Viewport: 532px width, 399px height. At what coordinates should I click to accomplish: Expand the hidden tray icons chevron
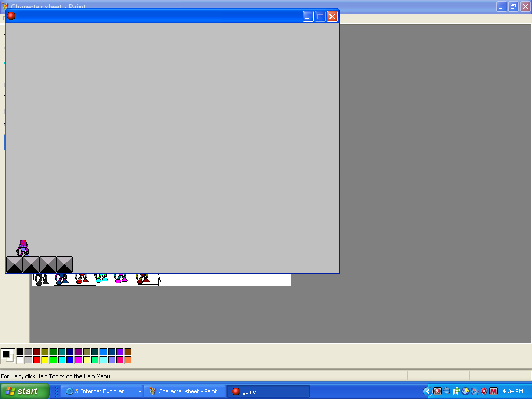(x=428, y=391)
